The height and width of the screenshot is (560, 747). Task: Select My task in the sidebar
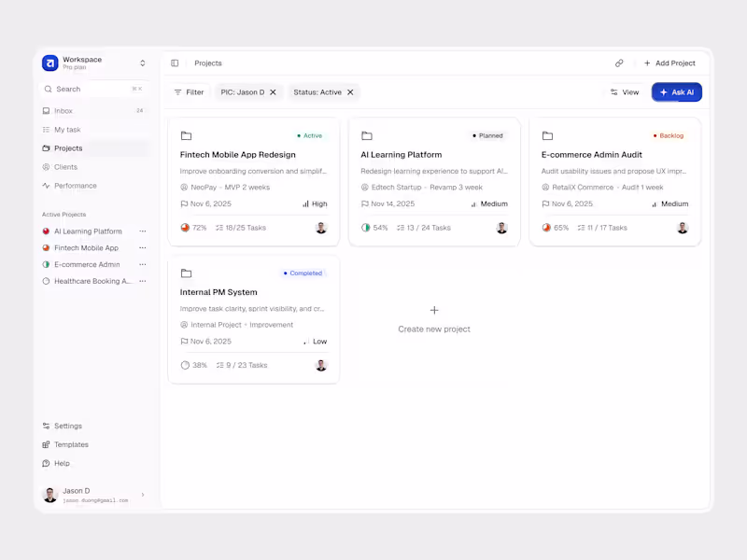click(x=65, y=129)
